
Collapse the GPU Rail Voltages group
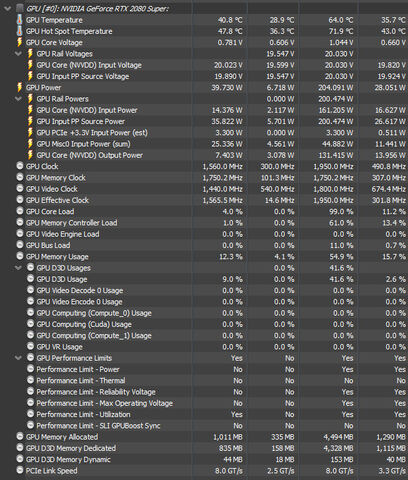coord(18,53)
